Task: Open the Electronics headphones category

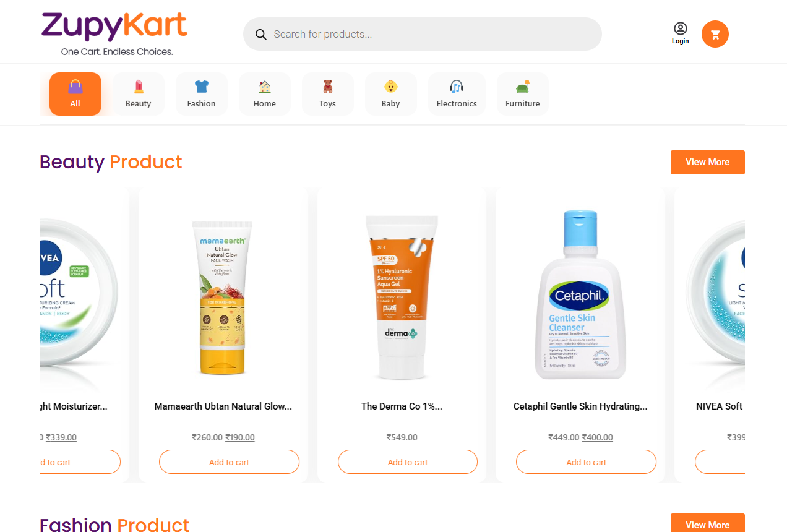Action: click(457, 94)
